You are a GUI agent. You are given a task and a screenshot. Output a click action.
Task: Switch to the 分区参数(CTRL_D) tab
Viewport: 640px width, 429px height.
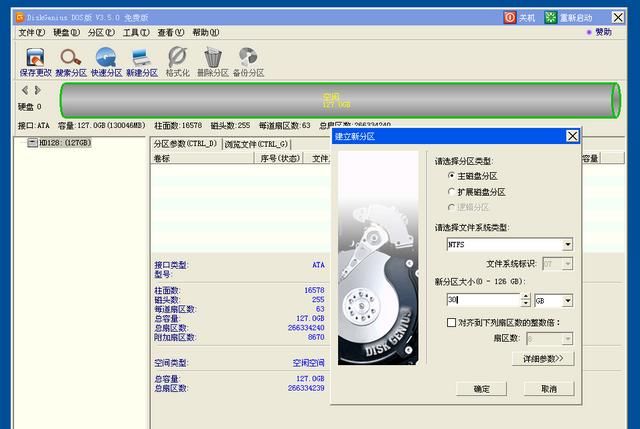(x=185, y=144)
